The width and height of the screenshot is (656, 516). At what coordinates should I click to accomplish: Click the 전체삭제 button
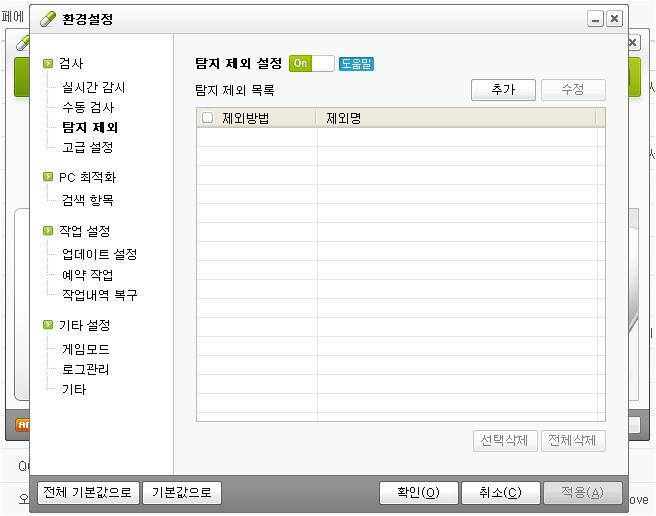coord(573,441)
